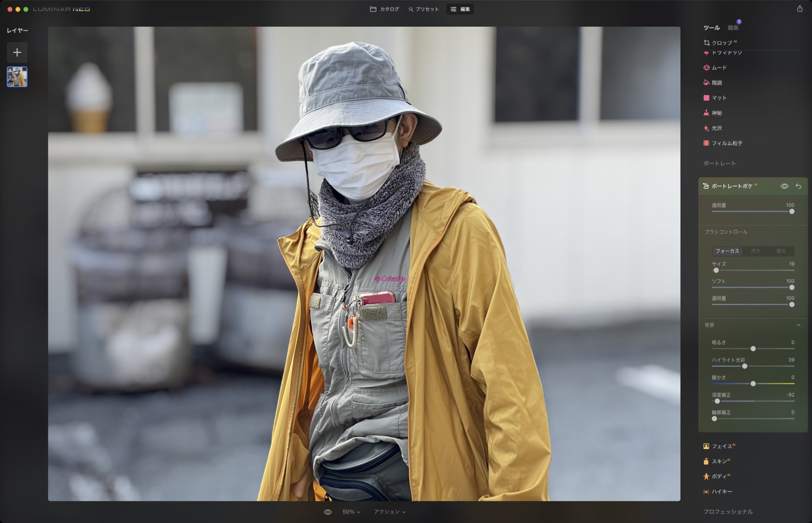Toggle visibility of ポートレートボケ adjustments
Viewport: 812px width, 523px height.
tap(785, 186)
